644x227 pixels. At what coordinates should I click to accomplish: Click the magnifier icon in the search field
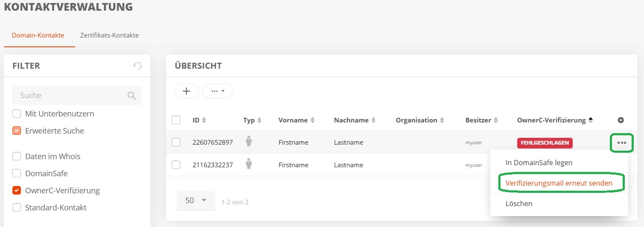132,96
